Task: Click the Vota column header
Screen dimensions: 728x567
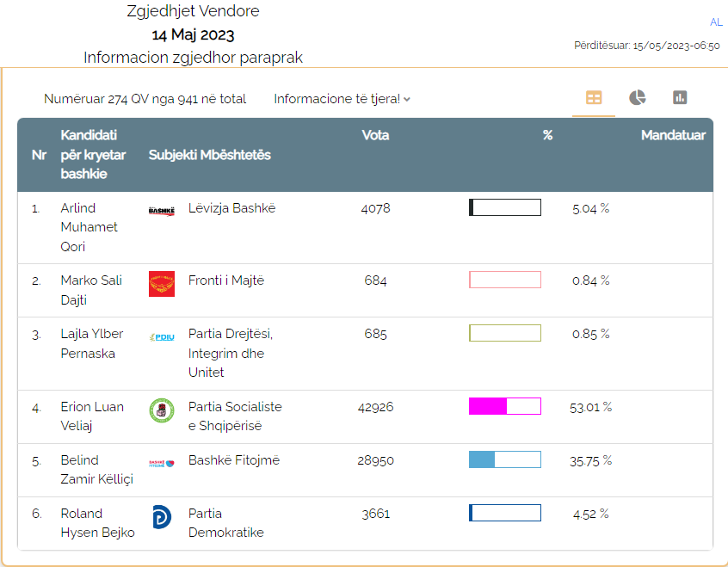Action: tap(375, 135)
